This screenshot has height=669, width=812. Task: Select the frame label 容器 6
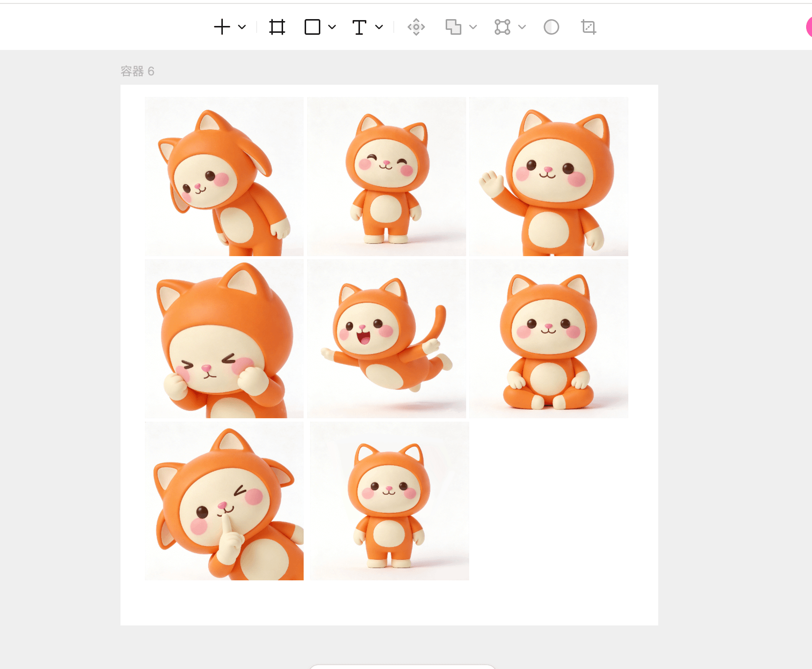tap(137, 72)
